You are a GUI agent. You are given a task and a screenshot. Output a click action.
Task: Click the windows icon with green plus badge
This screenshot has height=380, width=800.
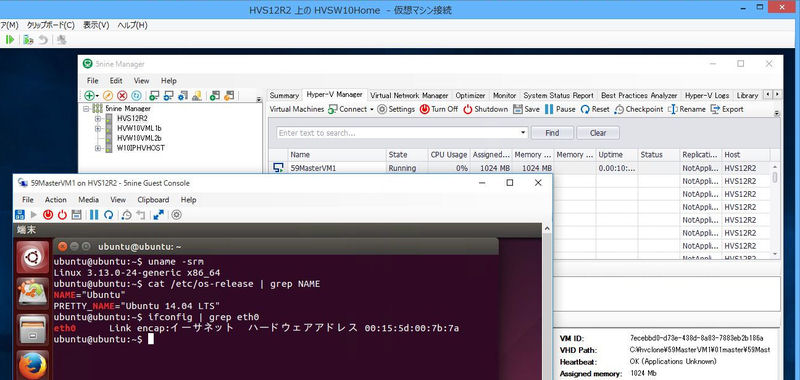pyautogui.click(x=215, y=95)
